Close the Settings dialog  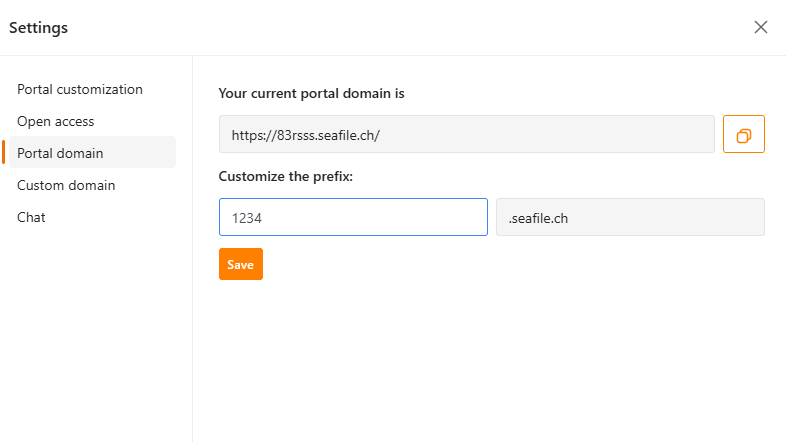tap(761, 27)
